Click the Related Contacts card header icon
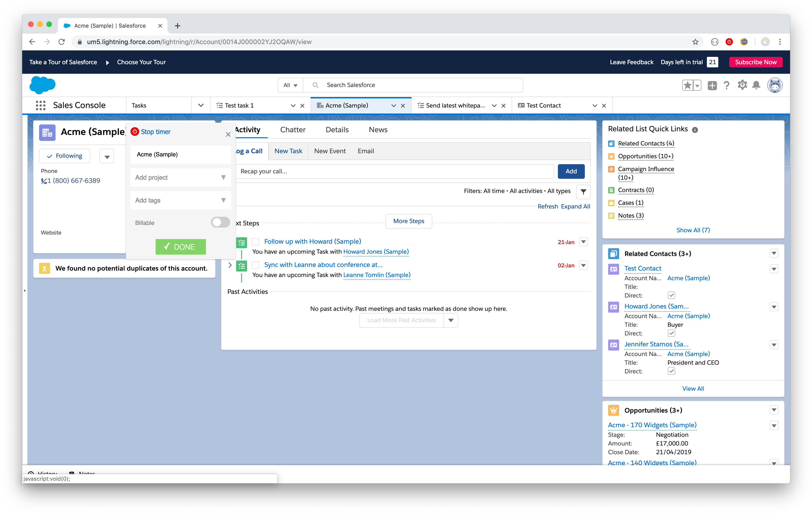This screenshot has height=514, width=812. click(x=613, y=254)
